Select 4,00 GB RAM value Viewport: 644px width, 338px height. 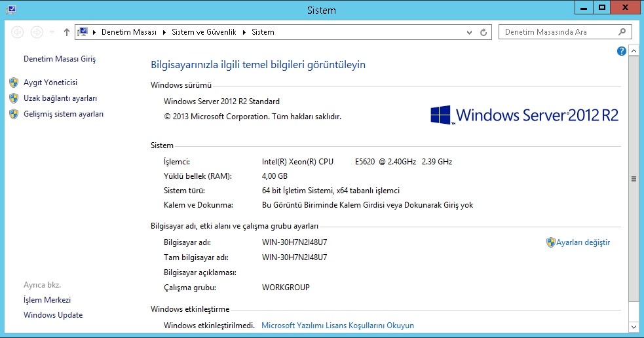click(x=275, y=176)
